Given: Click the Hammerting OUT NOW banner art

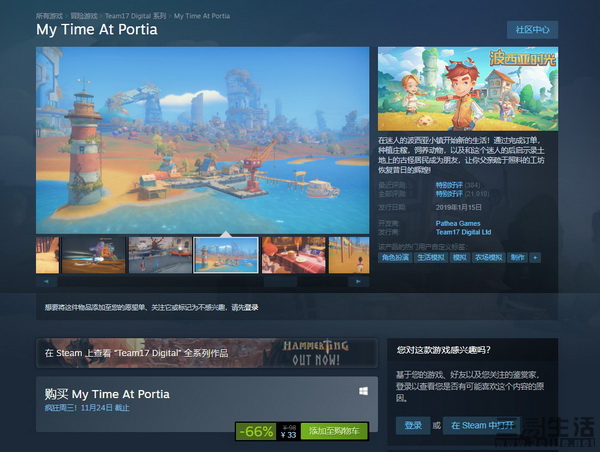Looking at the screenshot, I should tap(316, 353).
